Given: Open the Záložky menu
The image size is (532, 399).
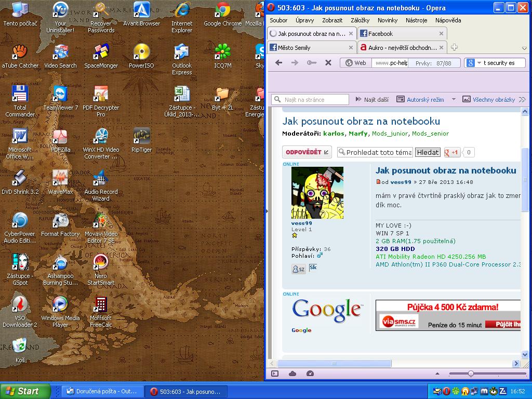Looking at the screenshot, I should 360,20.
